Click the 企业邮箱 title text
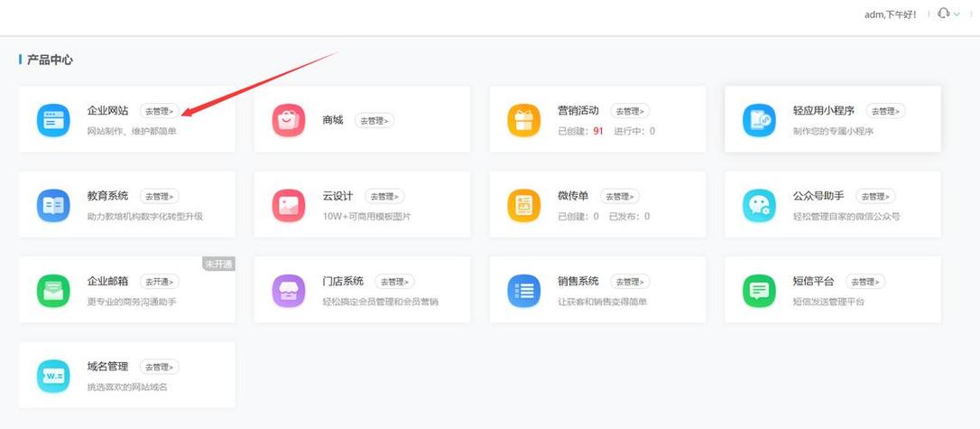The width and height of the screenshot is (980, 429). coord(107,281)
